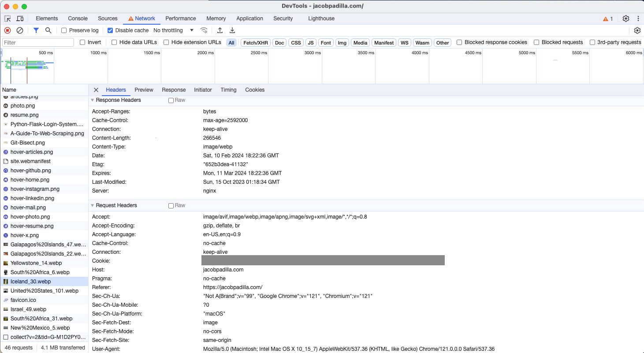
Task: Filter requests by Fetch/XHR
Action: (x=256, y=42)
